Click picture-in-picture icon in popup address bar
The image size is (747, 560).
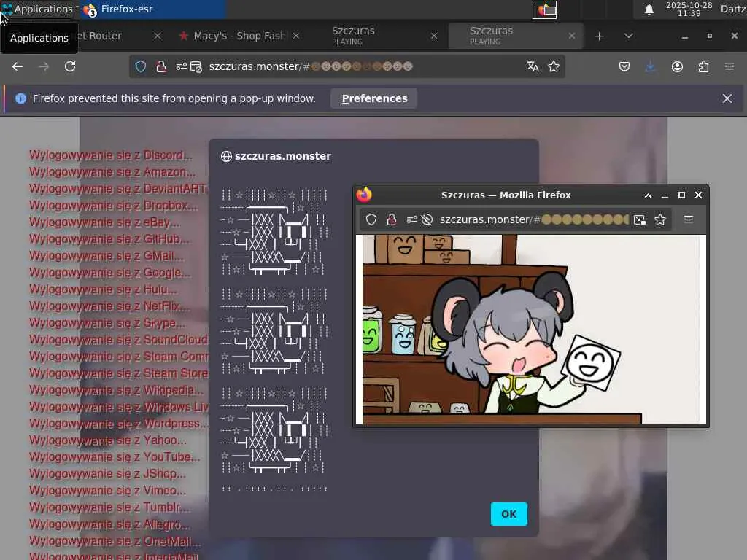point(639,219)
